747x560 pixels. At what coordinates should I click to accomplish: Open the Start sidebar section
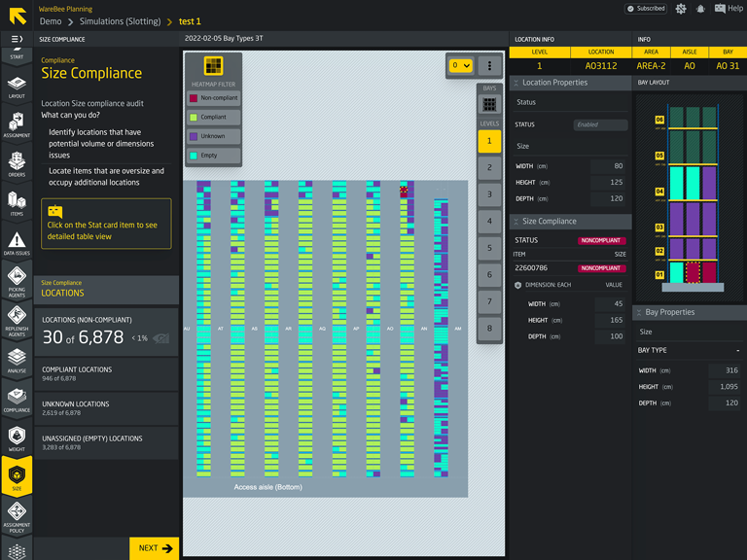[x=17, y=54]
